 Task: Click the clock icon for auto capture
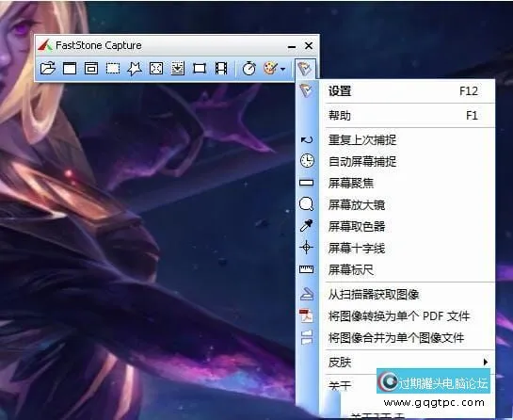pyautogui.click(x=307, y=161)
